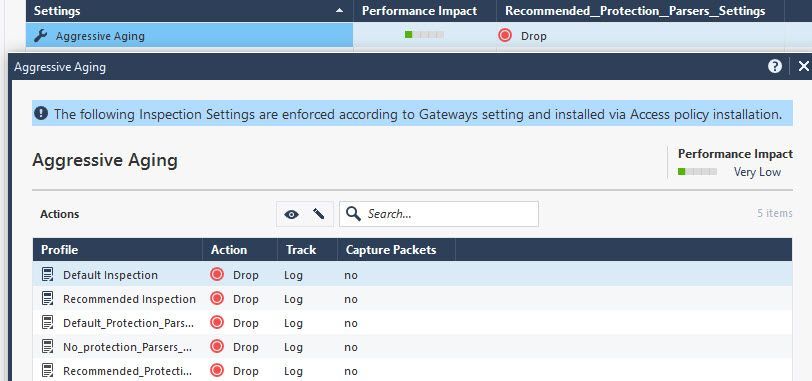
Task: Select the No_protection_Parsers_... profile name
Action: pos(127,347)
